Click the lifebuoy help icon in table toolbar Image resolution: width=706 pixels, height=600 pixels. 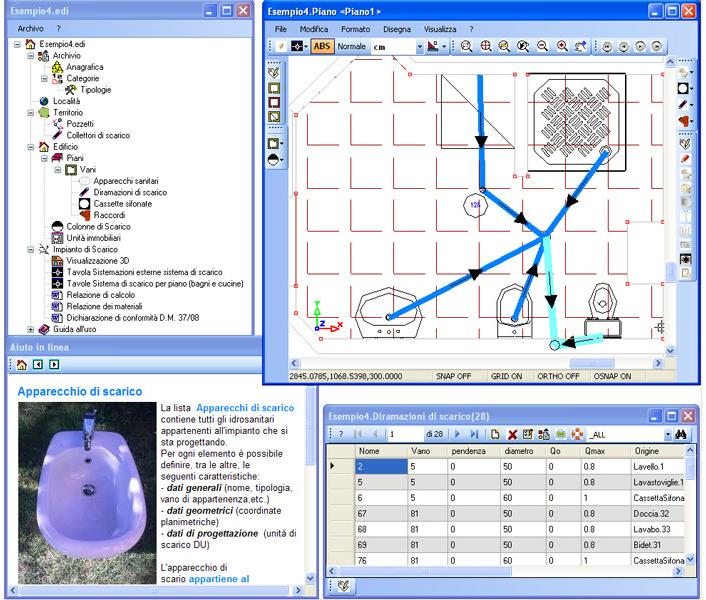(578, 435)
